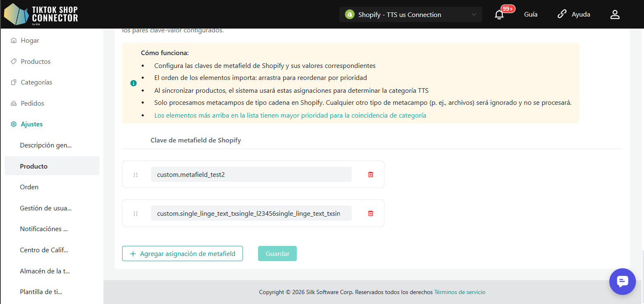The height and width of the screenshot is (304, 644).
Task: Collapse the Ajustes sidebar section
Action: click(x=32, y=124)
